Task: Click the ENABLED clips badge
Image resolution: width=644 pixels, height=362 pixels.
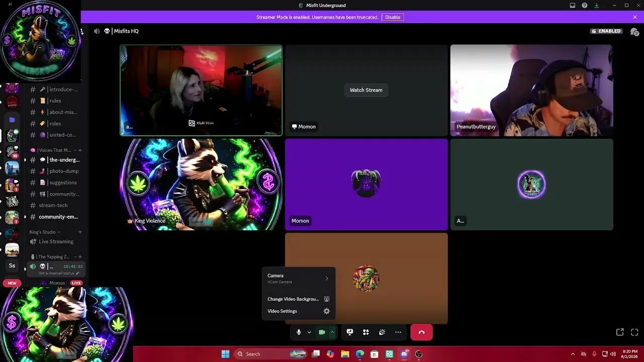Action: tap(606, 31)
